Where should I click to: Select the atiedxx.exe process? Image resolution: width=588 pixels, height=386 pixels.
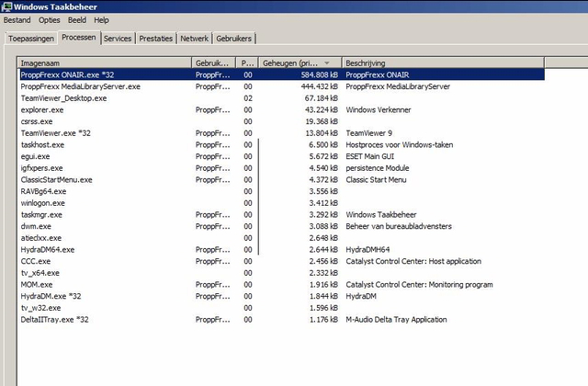(x=281, y=238)
